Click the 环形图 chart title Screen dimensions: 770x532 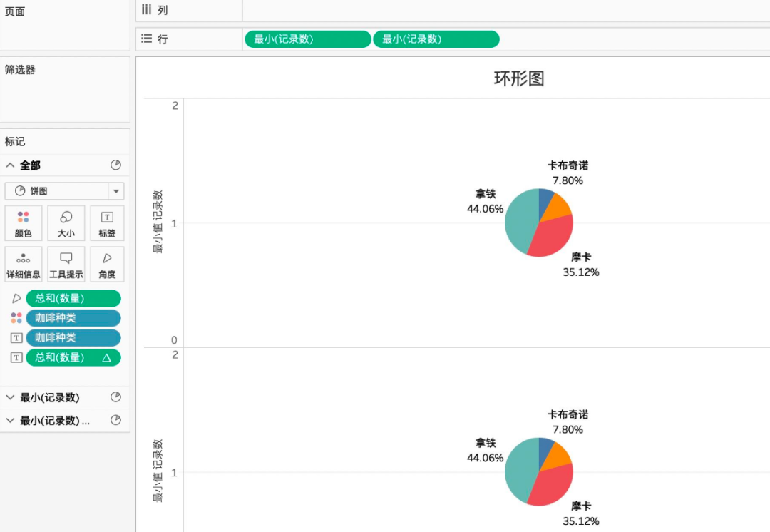click(519, 78)
